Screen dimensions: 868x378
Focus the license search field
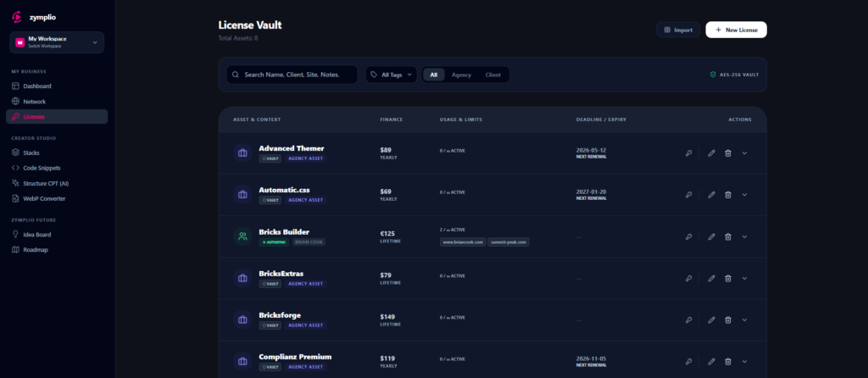click(x=292, y=75)
